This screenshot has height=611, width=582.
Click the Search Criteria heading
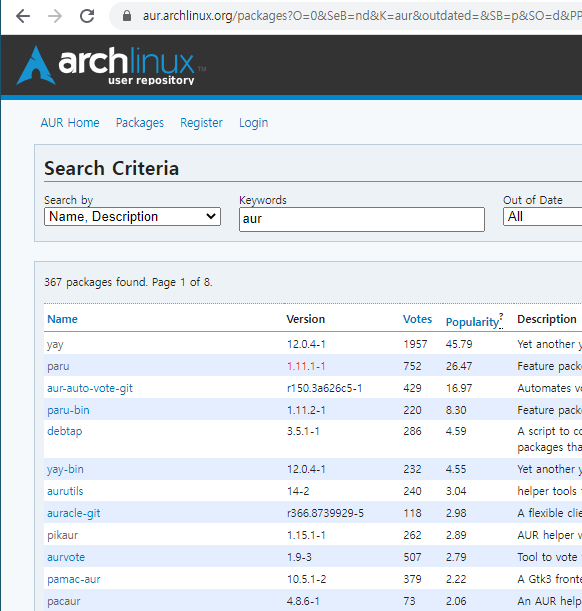coord(111,168)
